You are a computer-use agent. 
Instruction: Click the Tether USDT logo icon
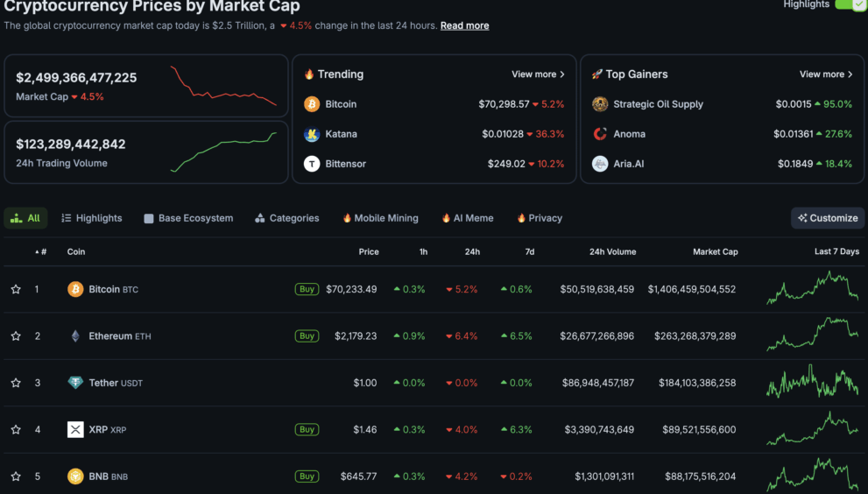pyautogui.click(x=75, y=383)
